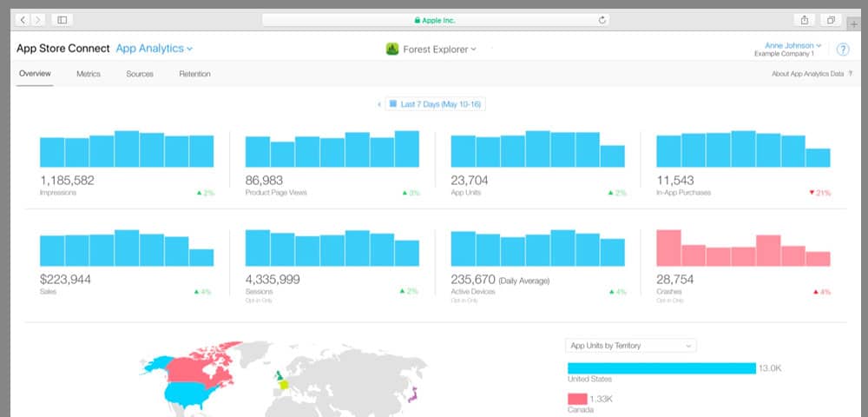The height and width of the screenshot is (417, 868).
Task: Click the 11,543 in-app purchases value
Action: point(674,181)
